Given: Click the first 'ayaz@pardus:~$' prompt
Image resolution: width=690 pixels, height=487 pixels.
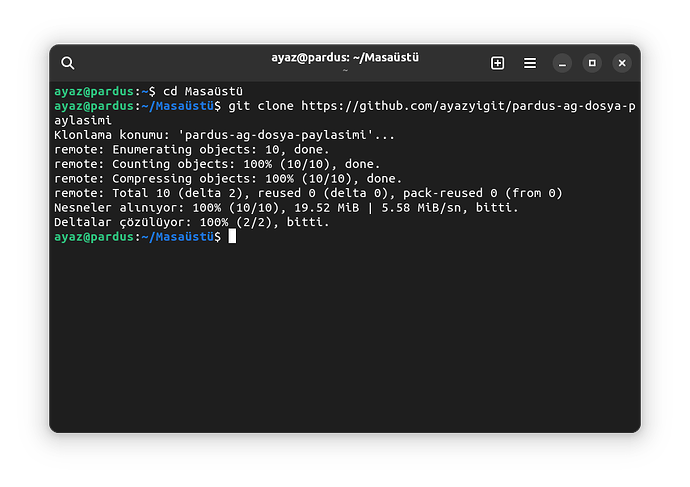Looking at the screenshot, I should tap(97, 91).
